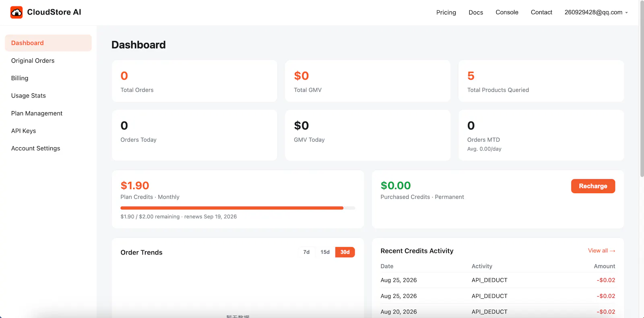Click the Total Orders card
Screen dimensions: 644x318
tap(194, 81)
